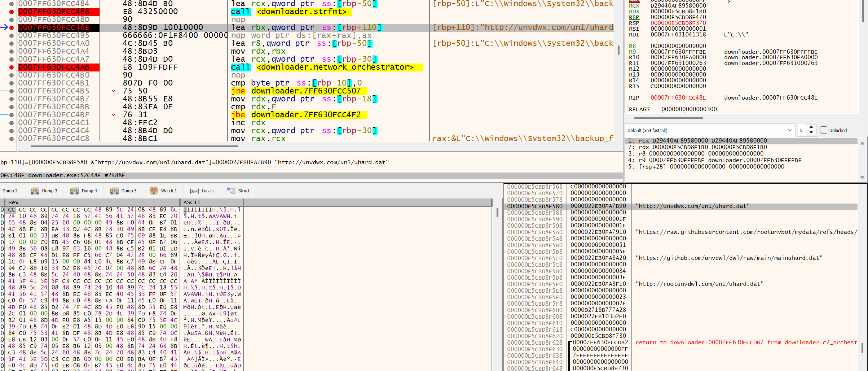The width and height of the screenshot is (868, 371).
Task: Toggle the breakpoint dot at address 00007FF630FCC4A0
Action: [12, 43]
